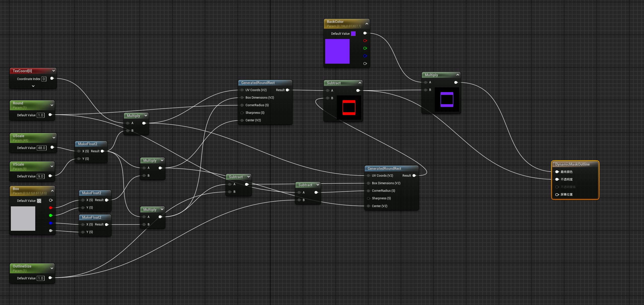This screenshot has width=644, height=305.
Task: Click green channel pin on BackColor node
Action: pyautogui.click(x=365, y=48)
